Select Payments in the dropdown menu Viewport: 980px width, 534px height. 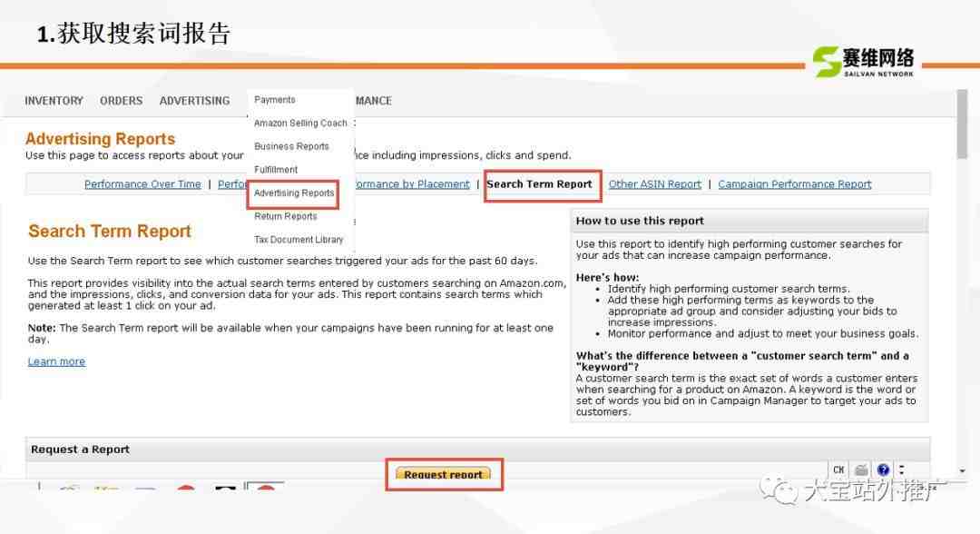[274, 100]
